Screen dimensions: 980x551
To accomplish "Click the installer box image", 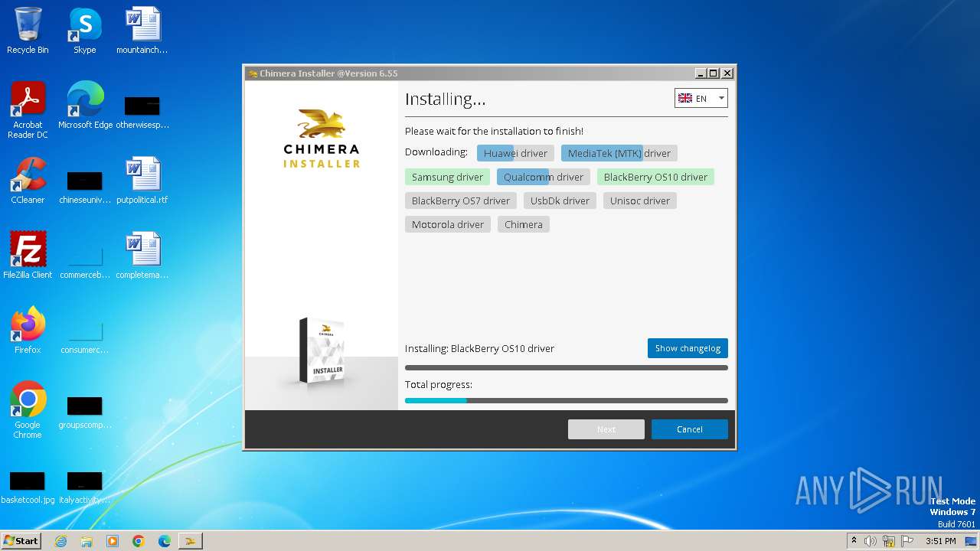I will pos(322,350).
